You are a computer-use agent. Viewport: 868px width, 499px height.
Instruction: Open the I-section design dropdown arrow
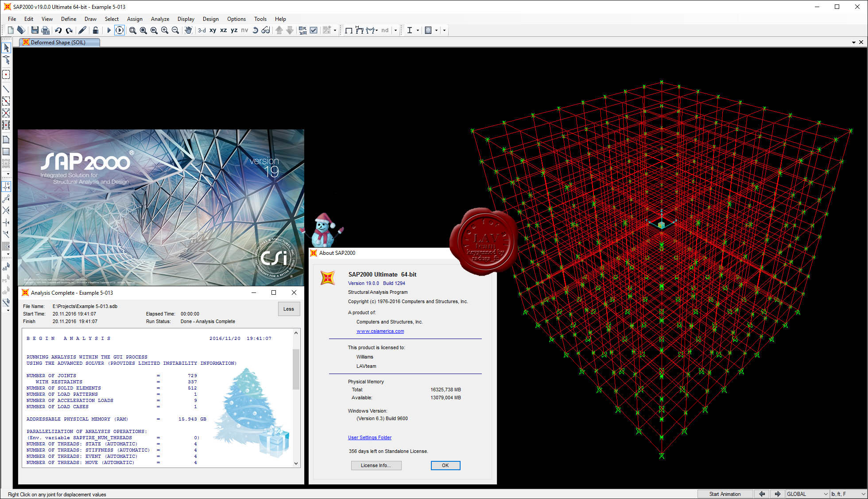[x=418, y=30]
